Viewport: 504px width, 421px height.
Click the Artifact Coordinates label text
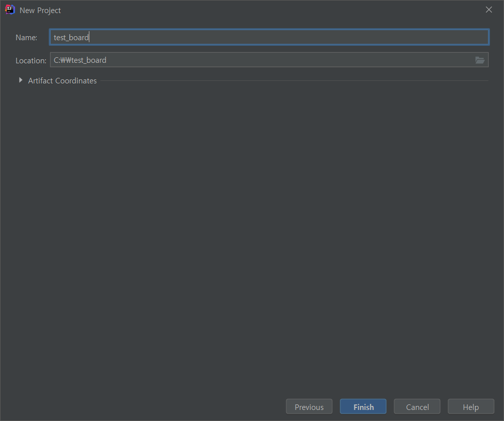pyautogui.click(x=62, y=81)
